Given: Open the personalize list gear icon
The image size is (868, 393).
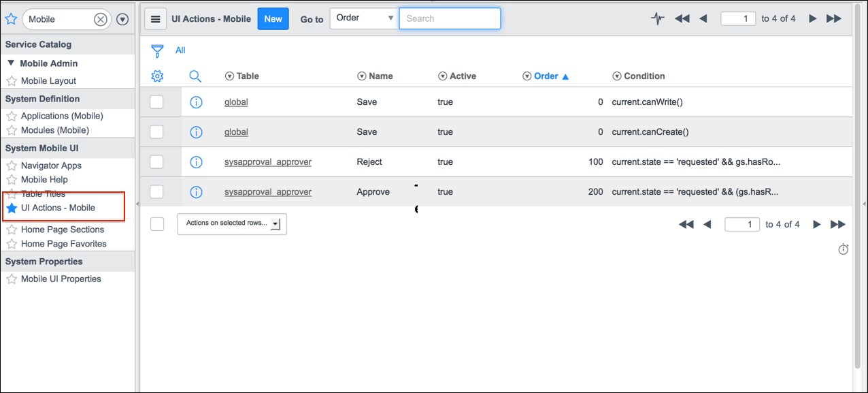Looking at the screenshot, I should coord(157,76).
